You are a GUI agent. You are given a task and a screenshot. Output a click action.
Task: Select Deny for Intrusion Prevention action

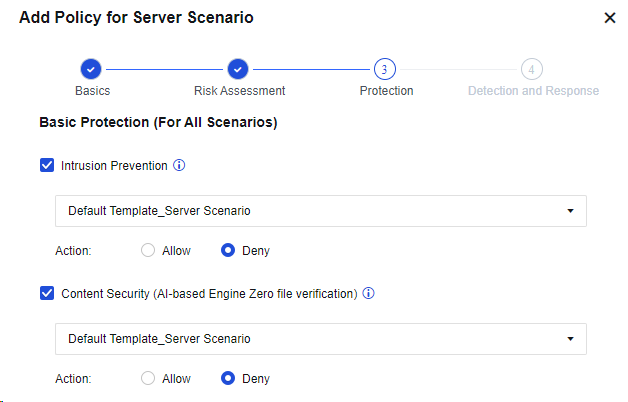coord(228,251)
